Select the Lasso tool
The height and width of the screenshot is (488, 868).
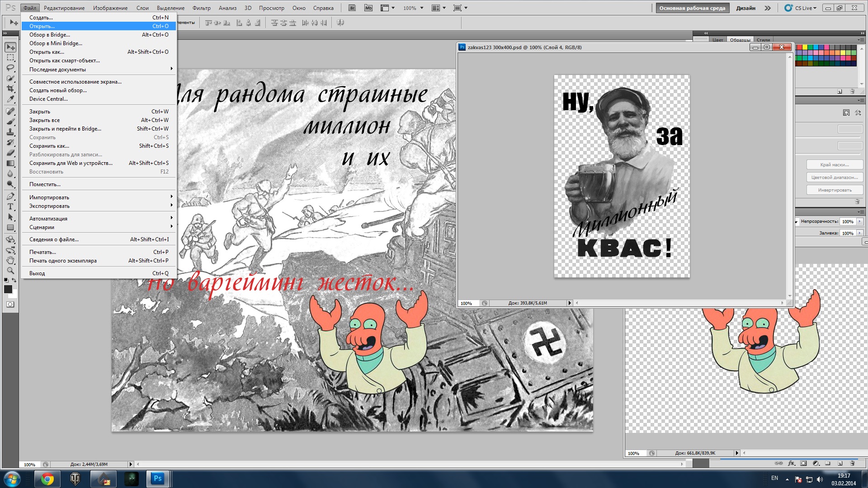coord(10,68)
